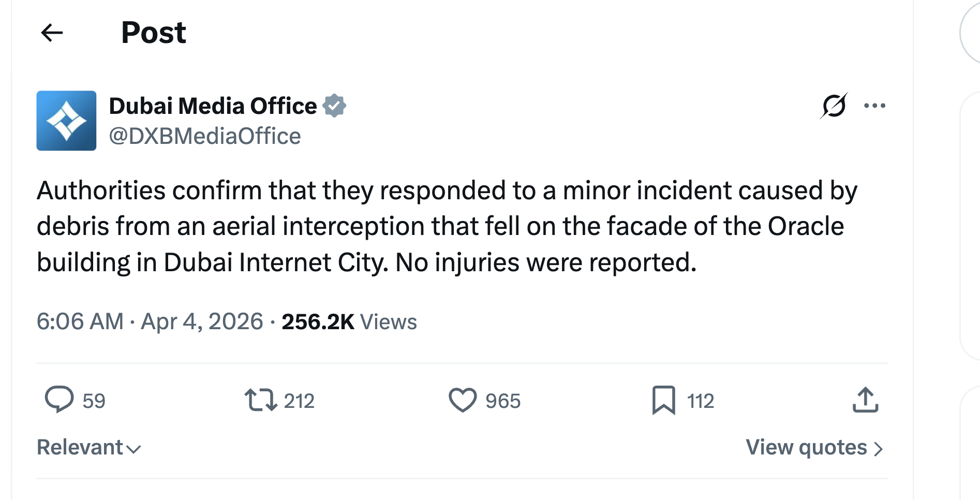Like the post with the heart
The width and height of the screenshot is (980, 500).
pos(462,400)
